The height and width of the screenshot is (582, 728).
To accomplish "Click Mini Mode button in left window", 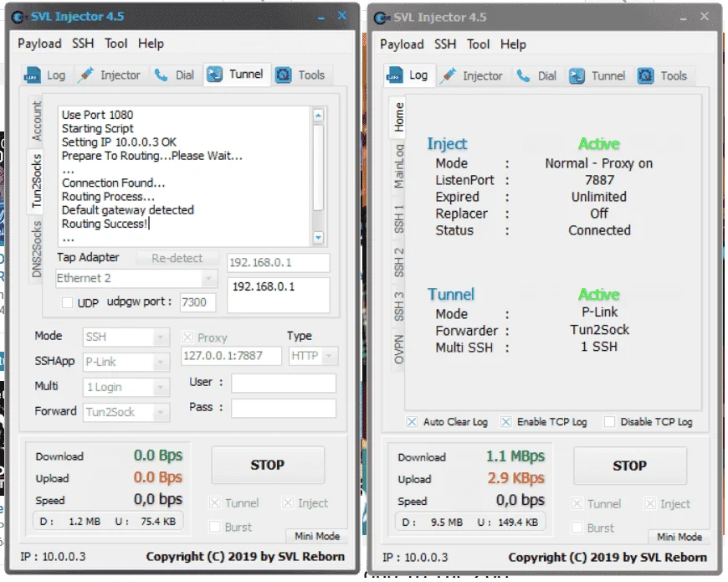I will point(317,536).
